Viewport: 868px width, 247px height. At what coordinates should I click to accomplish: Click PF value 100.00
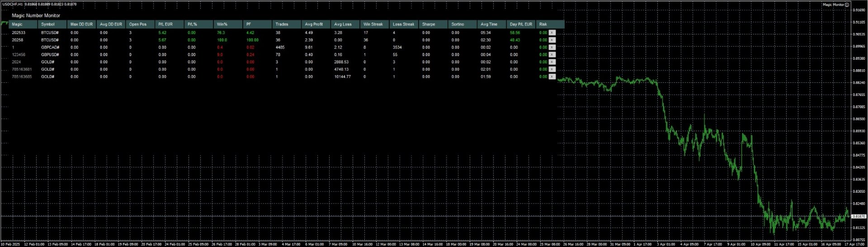[252, 40]
